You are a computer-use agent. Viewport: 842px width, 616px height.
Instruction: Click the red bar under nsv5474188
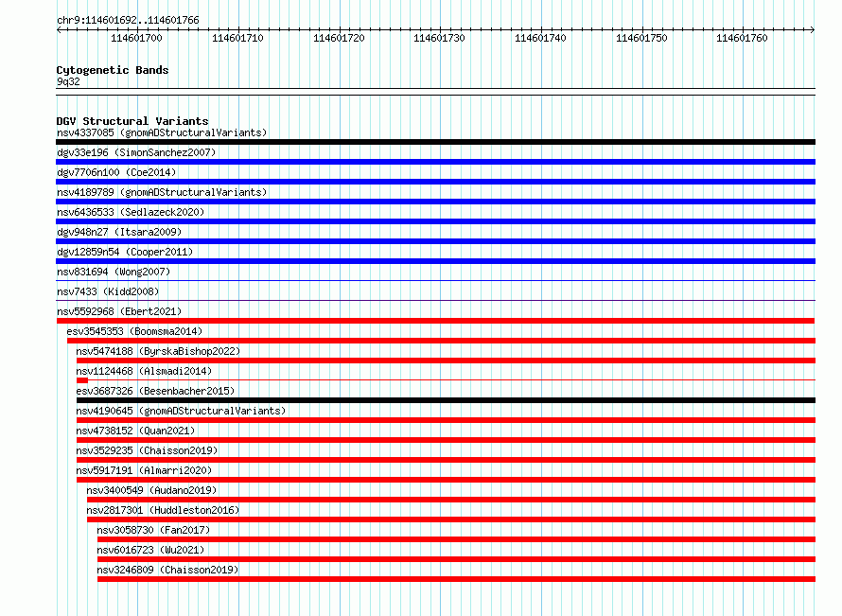click(x=447, y=361)
